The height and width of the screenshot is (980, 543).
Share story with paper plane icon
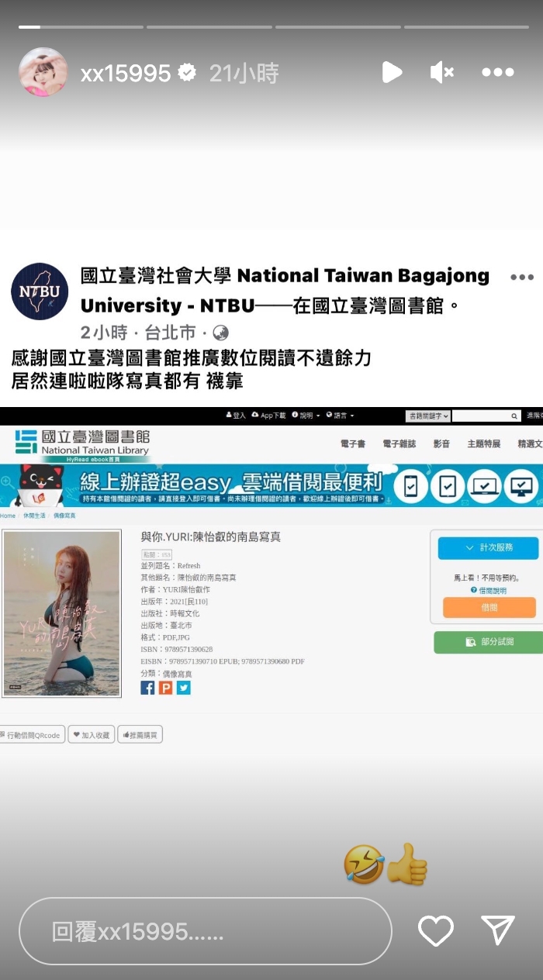pyautogui.click(x=497, y=930)
